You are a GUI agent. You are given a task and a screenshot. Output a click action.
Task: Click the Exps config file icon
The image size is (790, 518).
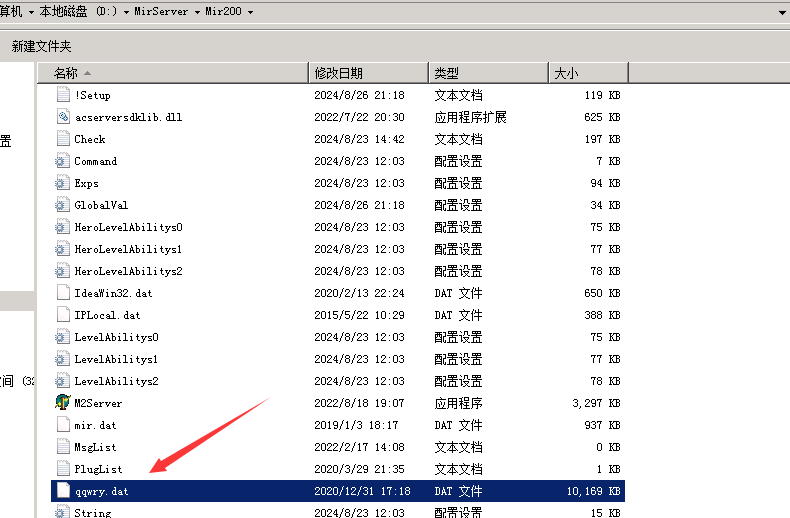[62, 183]
